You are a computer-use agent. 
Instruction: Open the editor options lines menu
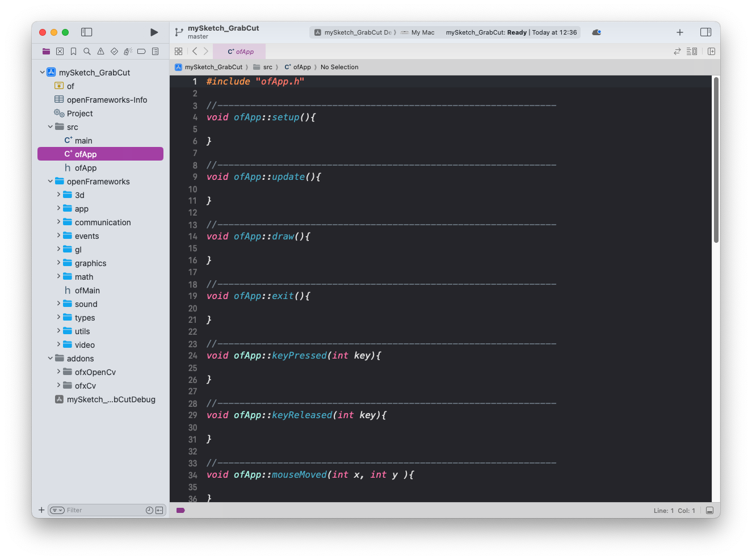pyautogui.click(x=692, y=51)
